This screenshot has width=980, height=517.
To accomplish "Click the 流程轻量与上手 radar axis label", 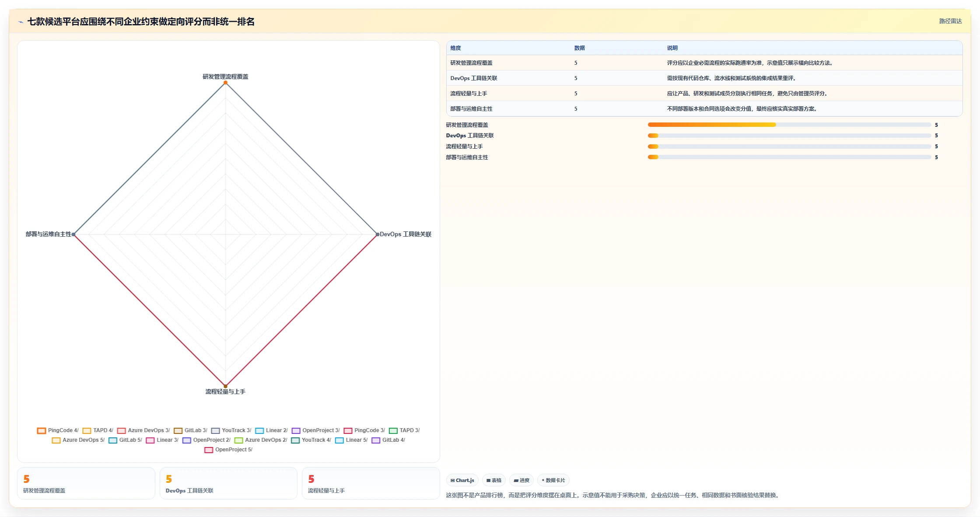I will tap(225, 391).
